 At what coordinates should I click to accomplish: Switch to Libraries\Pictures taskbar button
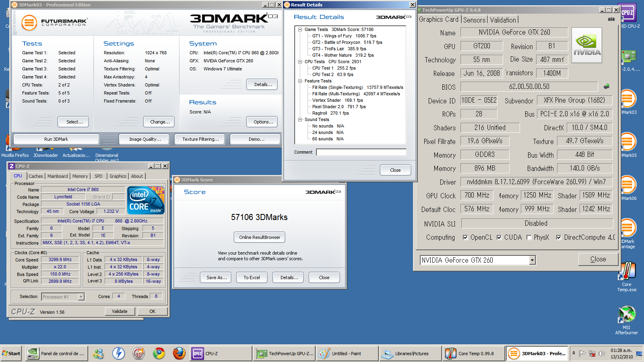410,354
